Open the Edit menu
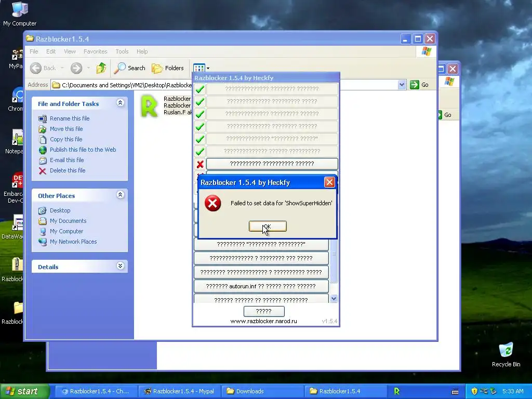The image size is (532, 399). tap(51, 51)
